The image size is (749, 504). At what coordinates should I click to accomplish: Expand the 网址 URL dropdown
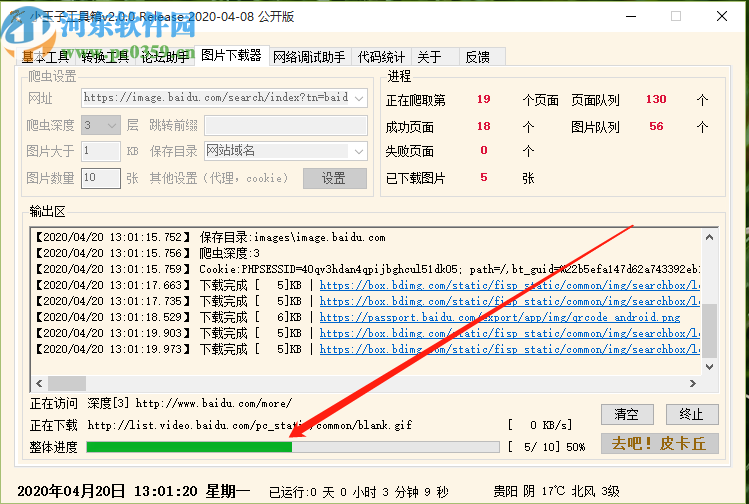[359, 98]
